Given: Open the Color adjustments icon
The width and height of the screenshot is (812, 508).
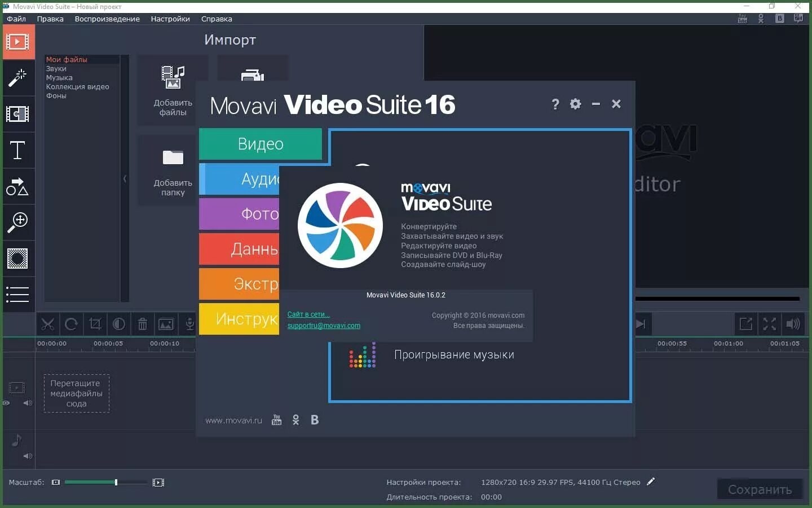Looking at the screenshot, I should [x=119, y=324].
